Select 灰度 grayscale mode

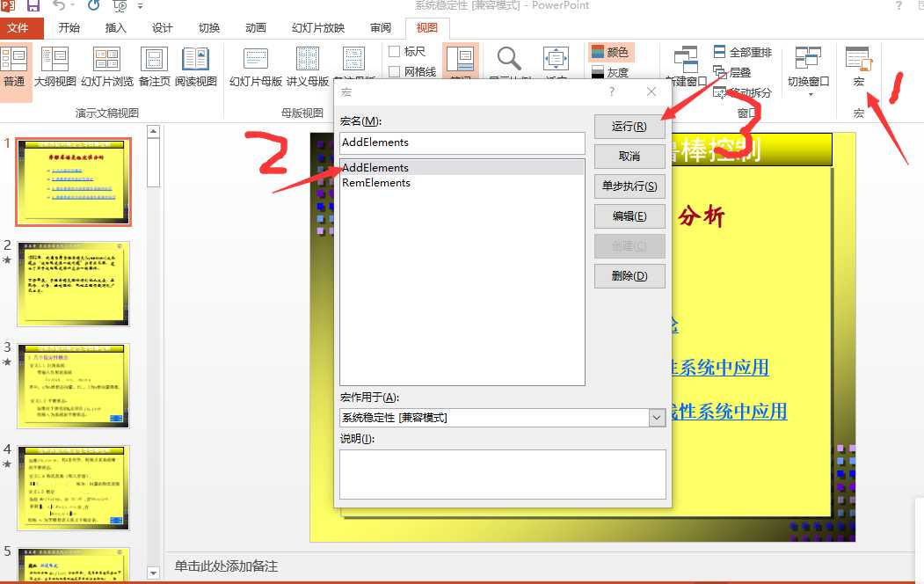(610, 72)
